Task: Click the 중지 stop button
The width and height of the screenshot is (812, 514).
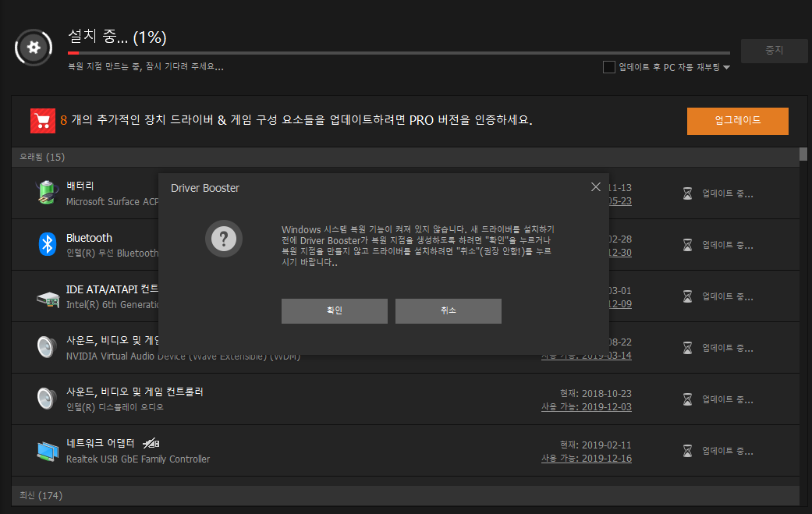Action: [x=774, y=51]
